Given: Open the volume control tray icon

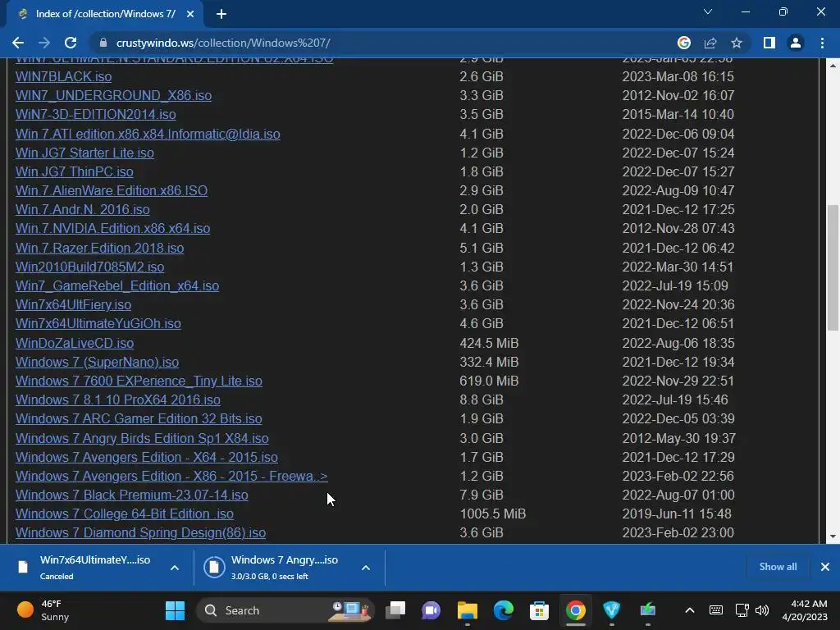Looking at the screenshot, I should tap(762, 610).
